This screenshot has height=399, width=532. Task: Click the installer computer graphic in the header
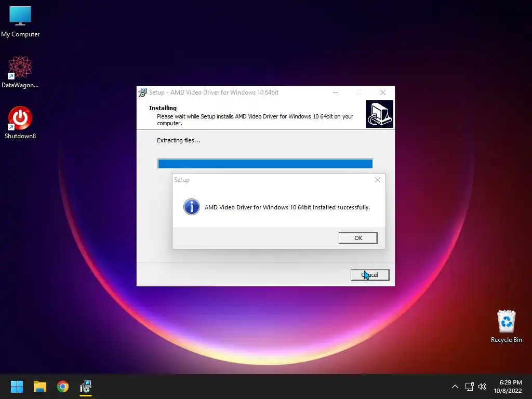pos(379,114)
